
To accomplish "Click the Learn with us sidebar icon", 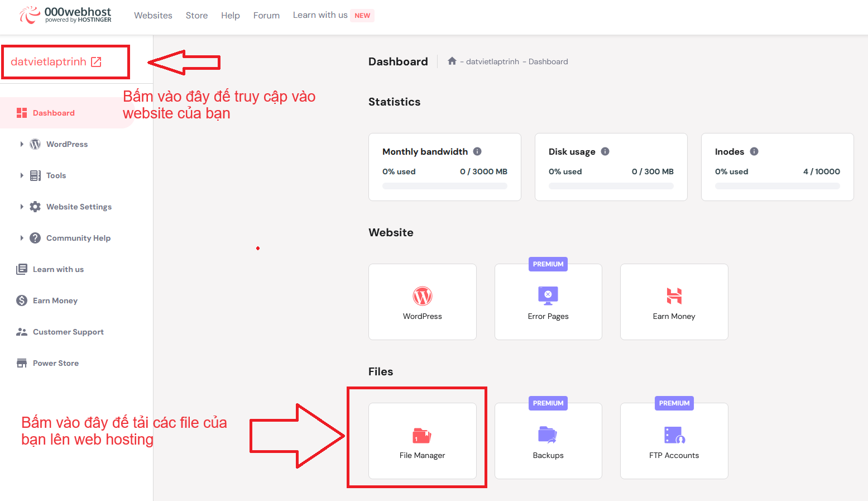I will click(22, 269).
